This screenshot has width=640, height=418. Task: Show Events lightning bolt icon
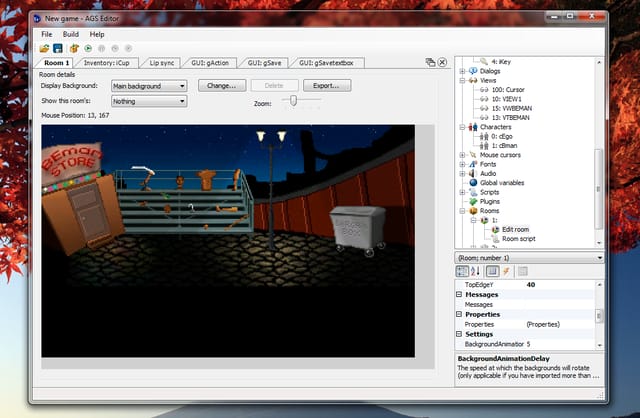507,271
